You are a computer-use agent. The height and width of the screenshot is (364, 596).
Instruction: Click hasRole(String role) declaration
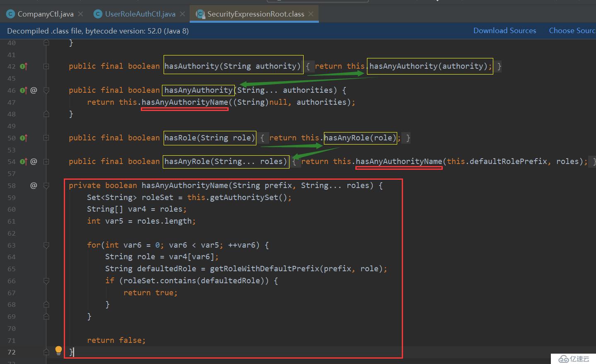[x=210, y=138]
